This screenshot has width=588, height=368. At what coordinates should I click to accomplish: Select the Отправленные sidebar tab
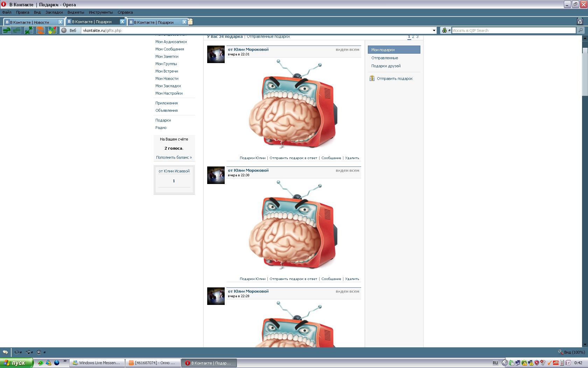(x=385, y=58)
